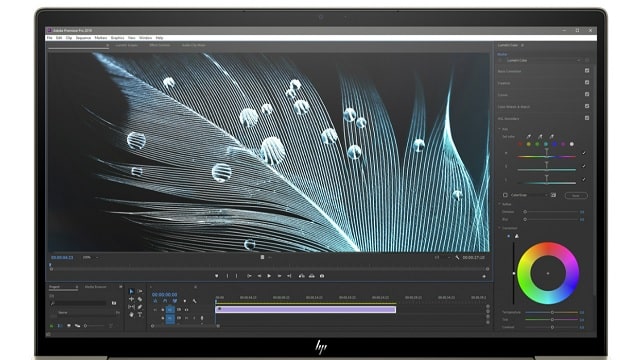Jump to the In point
640x360 pixels.
[249, 276]
